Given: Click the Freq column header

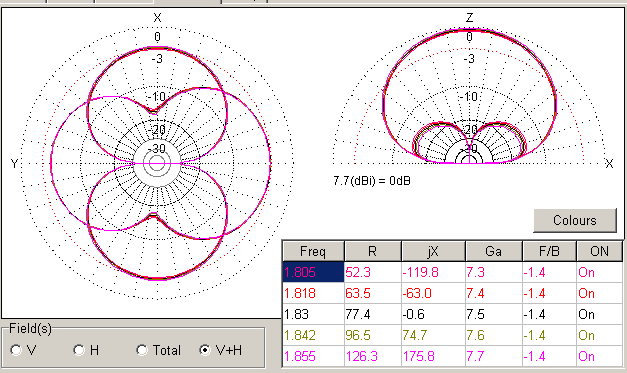Looking at the screenshot, I should point(313,251).
